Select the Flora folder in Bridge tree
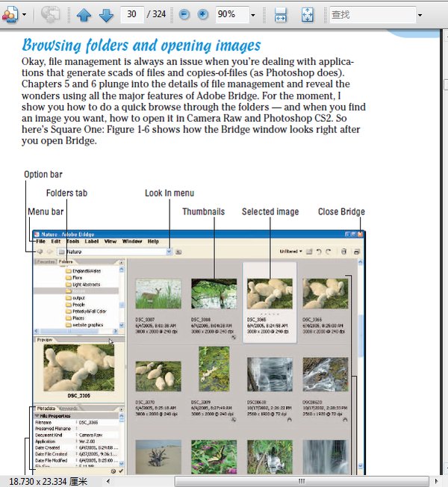The image size is (448, 487). pyautogui.click(x=74, y=278)
